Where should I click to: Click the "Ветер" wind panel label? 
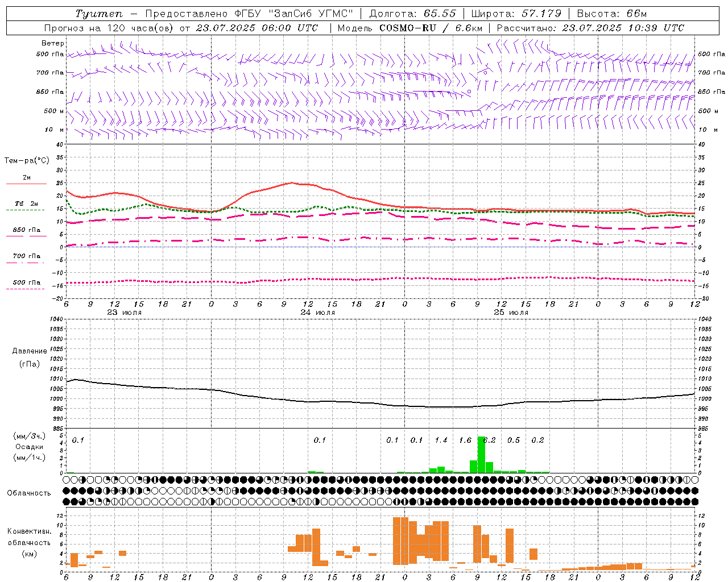coord(53,43)
